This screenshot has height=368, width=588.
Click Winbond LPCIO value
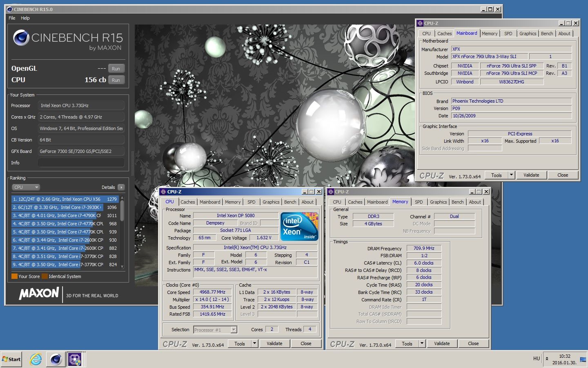(465, 82)
